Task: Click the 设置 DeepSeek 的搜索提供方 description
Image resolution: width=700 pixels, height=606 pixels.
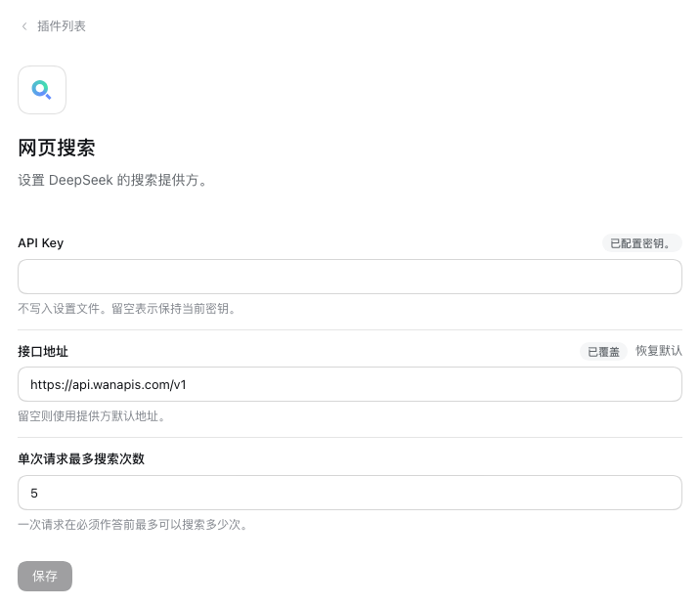Action: tap(112, 180)
